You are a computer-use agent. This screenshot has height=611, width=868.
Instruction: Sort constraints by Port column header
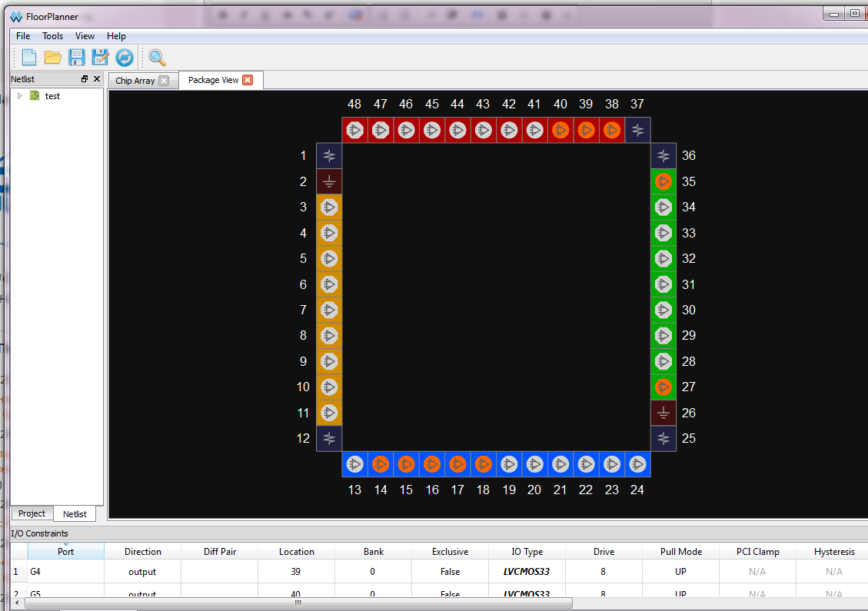66,552
